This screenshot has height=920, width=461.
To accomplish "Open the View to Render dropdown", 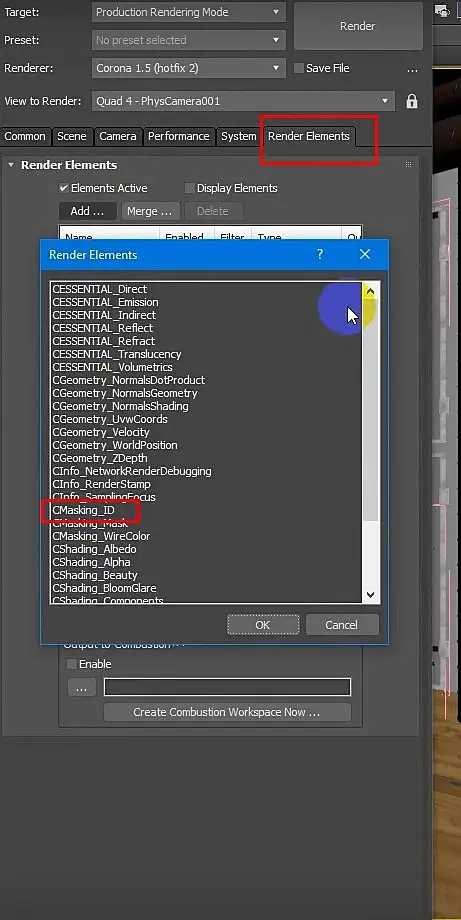I will [243, 101].
